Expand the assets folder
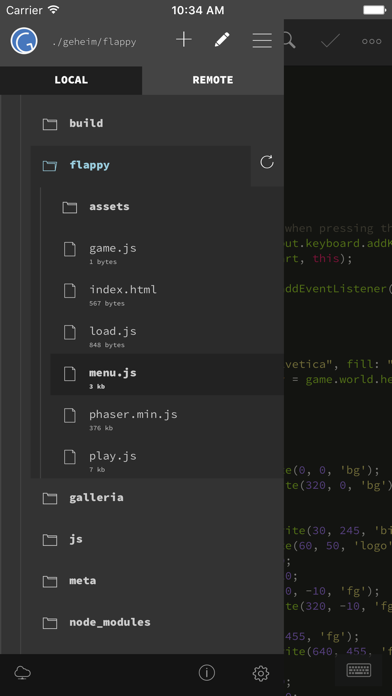 [109, 206]
